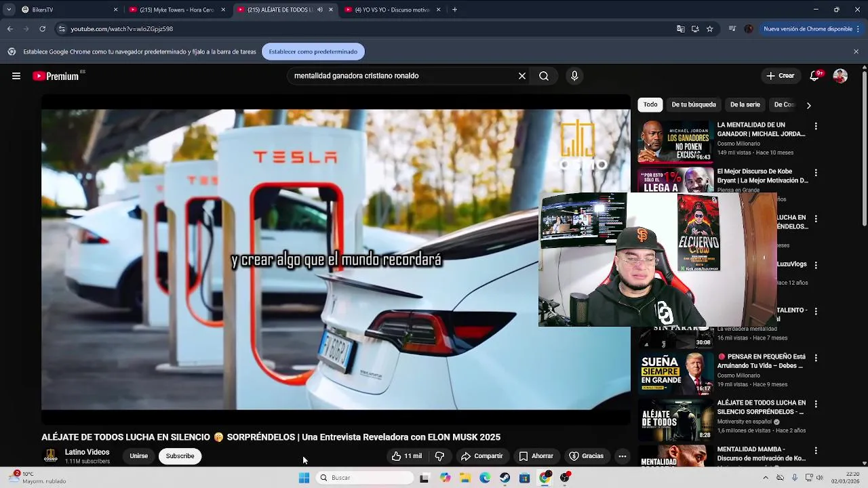868x488 pixels.
Task: Click the Gracias button
Action: (x=586, y=456)
